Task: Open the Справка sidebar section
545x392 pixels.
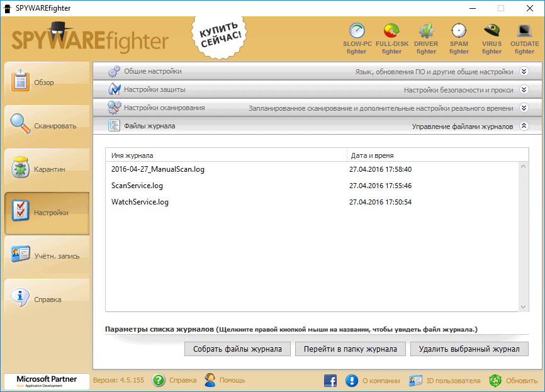Action: coord(47,300)
